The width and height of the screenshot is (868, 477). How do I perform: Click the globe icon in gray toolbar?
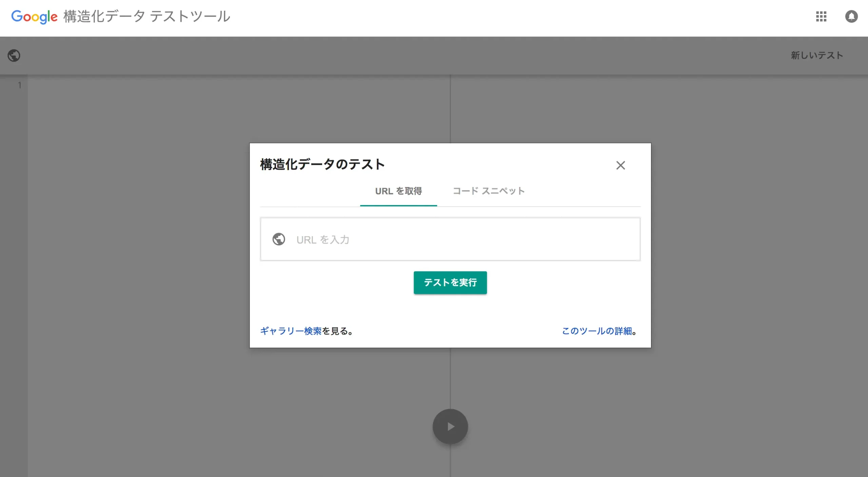14,55
